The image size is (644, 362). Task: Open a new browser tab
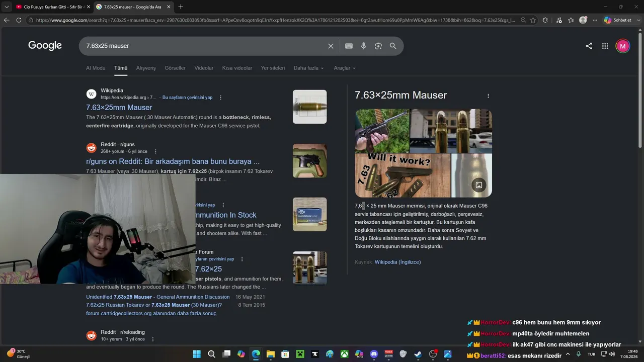coord(181,7)
